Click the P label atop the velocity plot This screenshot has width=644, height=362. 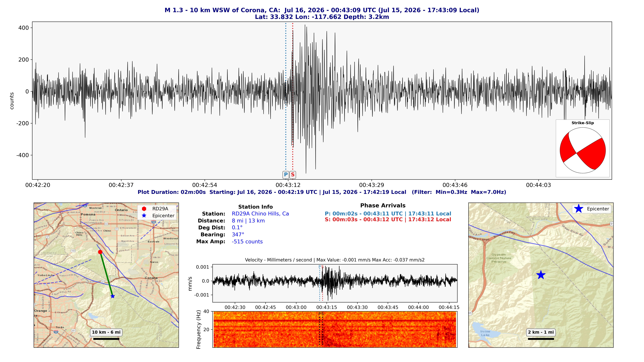click(320, 267)
